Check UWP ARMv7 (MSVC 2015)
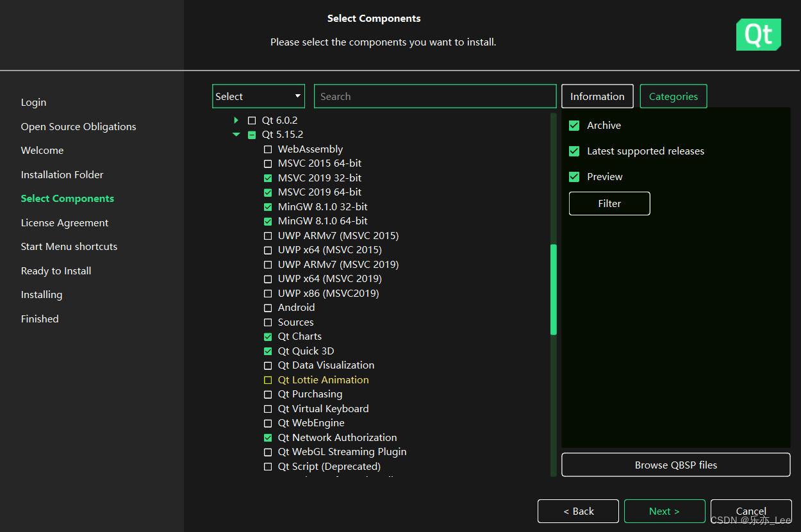 pyautogui.click(x=268, y=236)
